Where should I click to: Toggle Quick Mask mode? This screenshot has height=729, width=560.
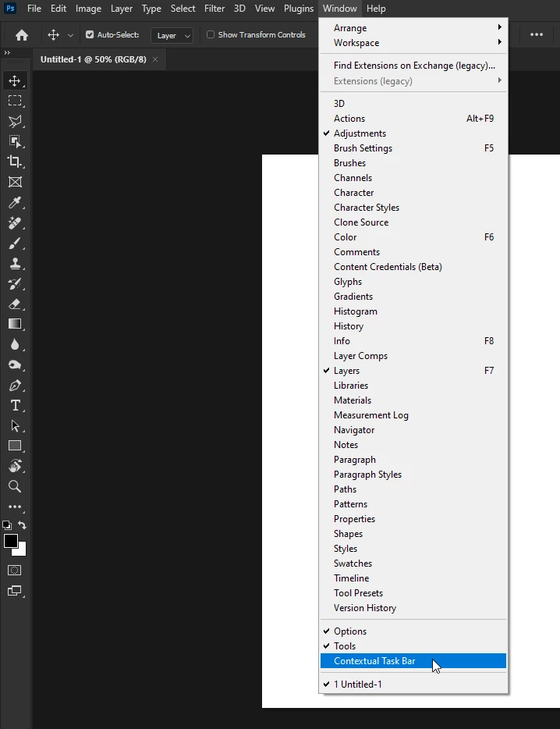(x=15, y=570)
